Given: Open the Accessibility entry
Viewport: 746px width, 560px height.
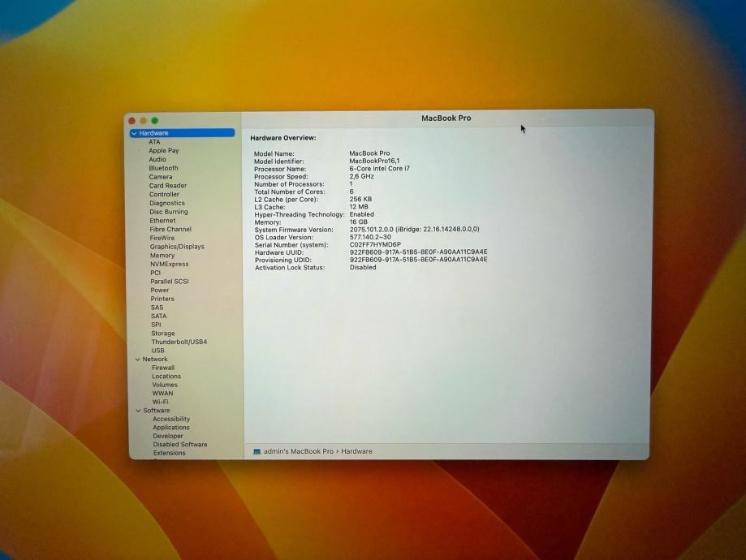Looking at the screenshot, I should (x=171, y=419).
